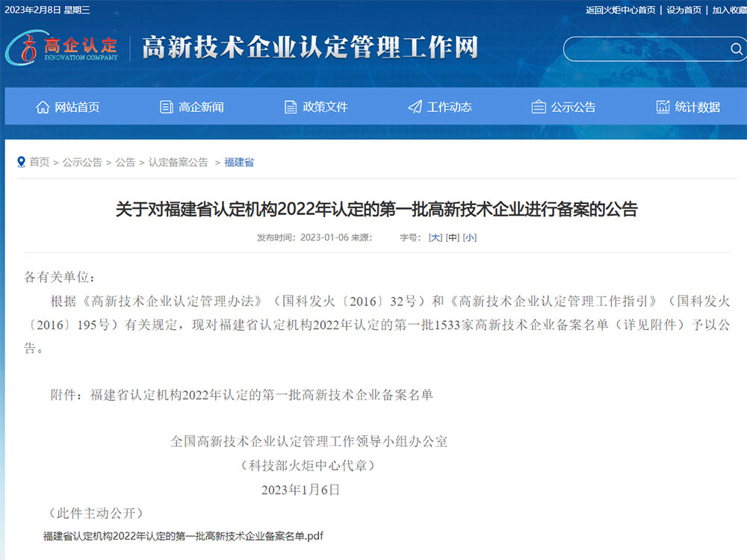Click the document icon beside 政策文件
The height and width of the screenshot is (560, 747).
[291, 107]
